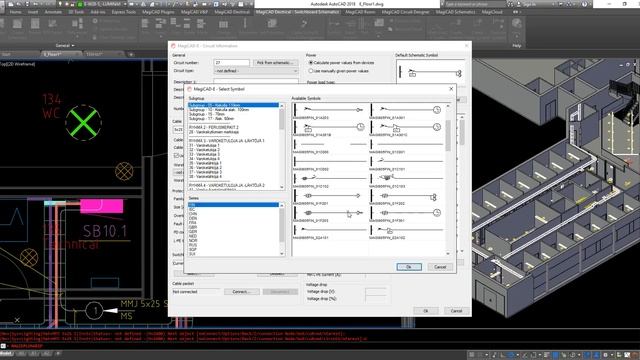
Task: Select symbol 01C101 with small switch tick
Action: [407, 162]
